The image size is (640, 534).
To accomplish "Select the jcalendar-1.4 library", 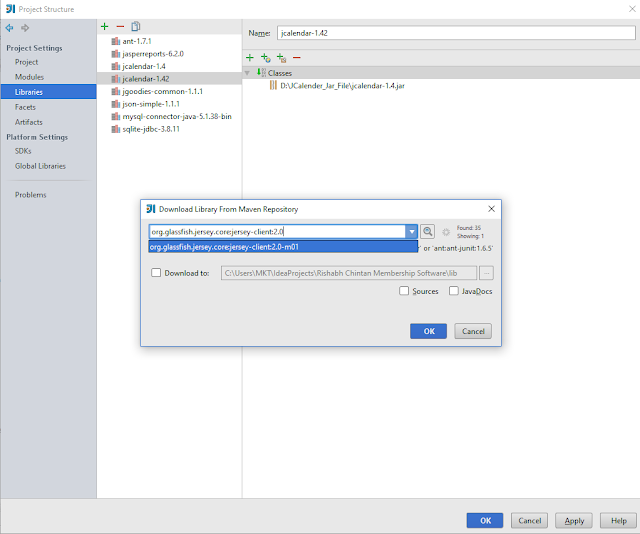I will [x=169, y=66].
